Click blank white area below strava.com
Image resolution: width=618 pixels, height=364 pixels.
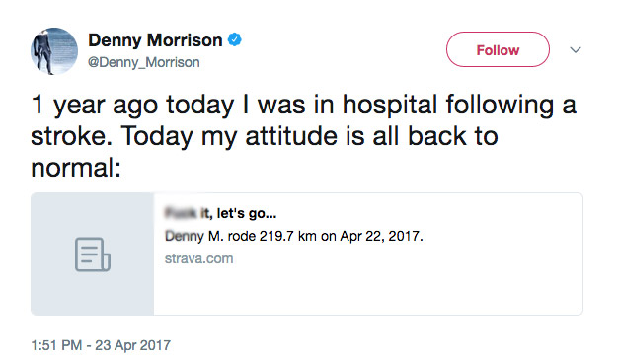366,292
